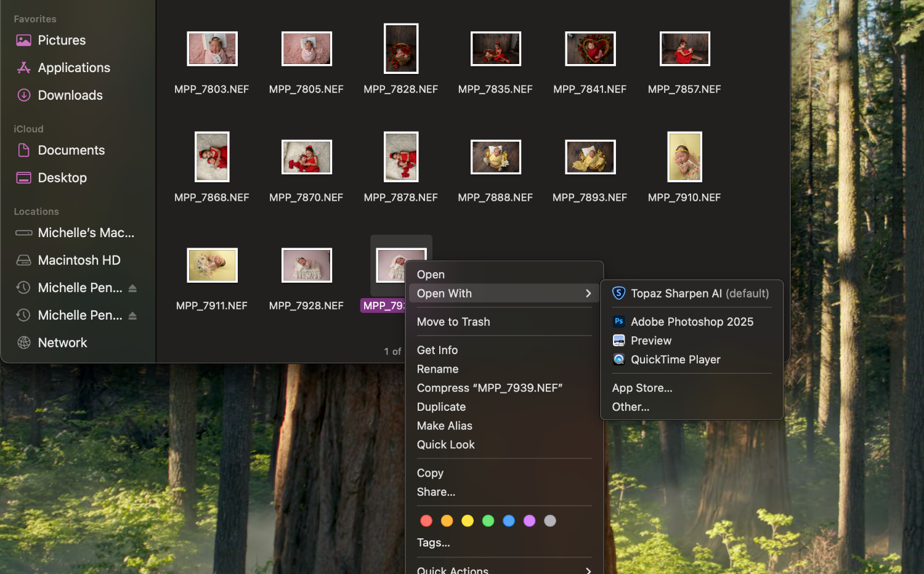Image resolution: width=924 pixels, height=574 pixels.
Task: Click the Adobe Photoshop 2025 icon
Action: pos(618,321)
